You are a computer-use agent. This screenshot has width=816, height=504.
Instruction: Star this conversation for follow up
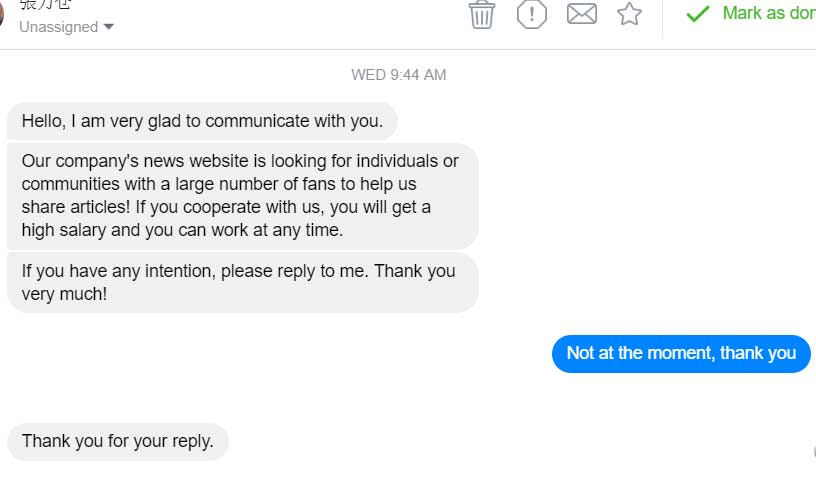pyautogui.click(x=629, y=14)
